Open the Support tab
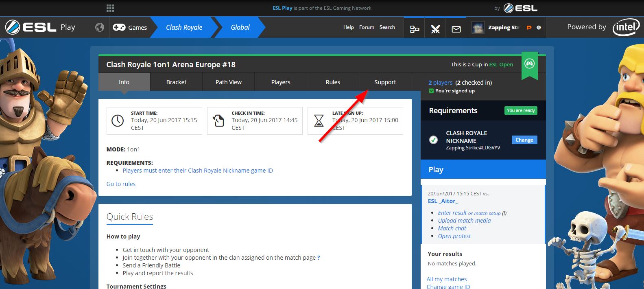This screenshot has height=289, width=644. point(385,82)
